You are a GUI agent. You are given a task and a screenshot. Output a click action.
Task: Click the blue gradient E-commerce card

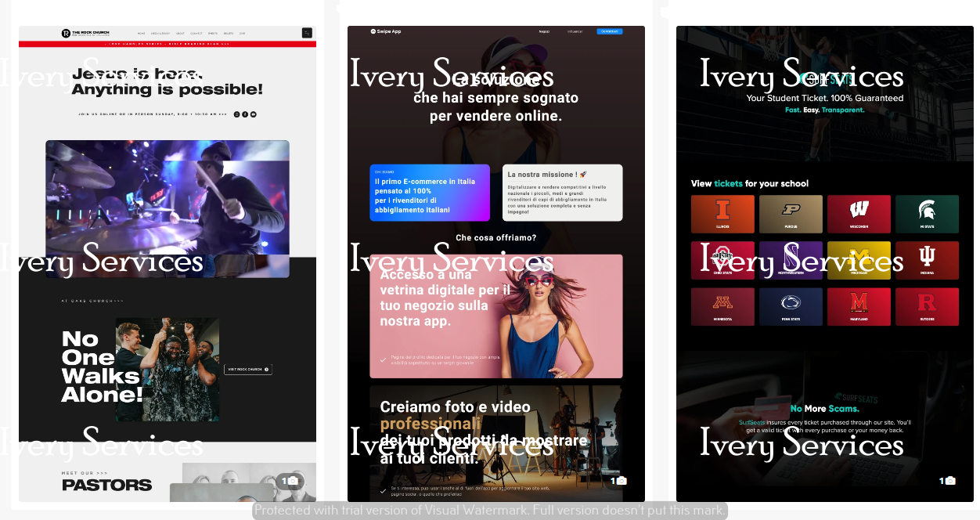tap(430, 193)
